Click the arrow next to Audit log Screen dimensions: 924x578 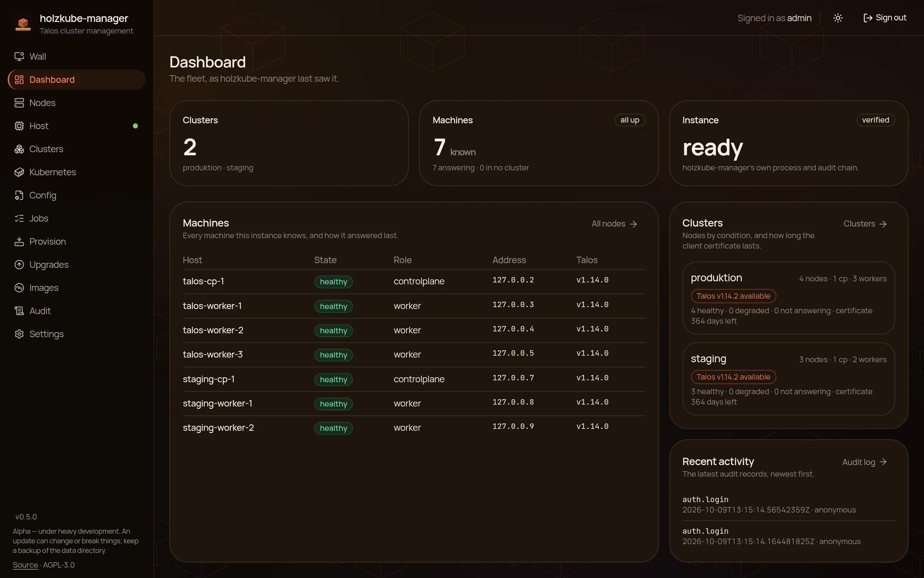(883, 462)
